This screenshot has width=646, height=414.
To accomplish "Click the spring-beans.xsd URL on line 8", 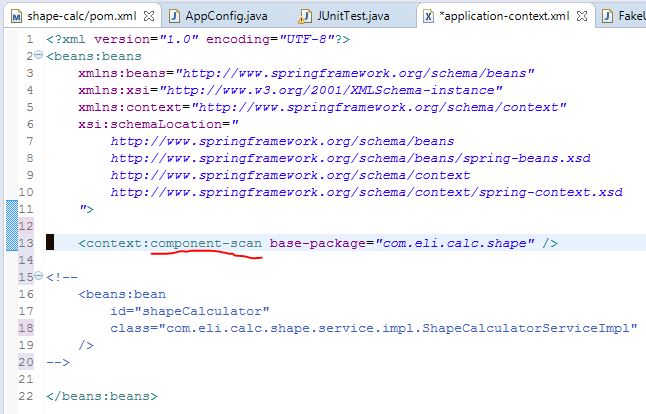I will (350, 158).
